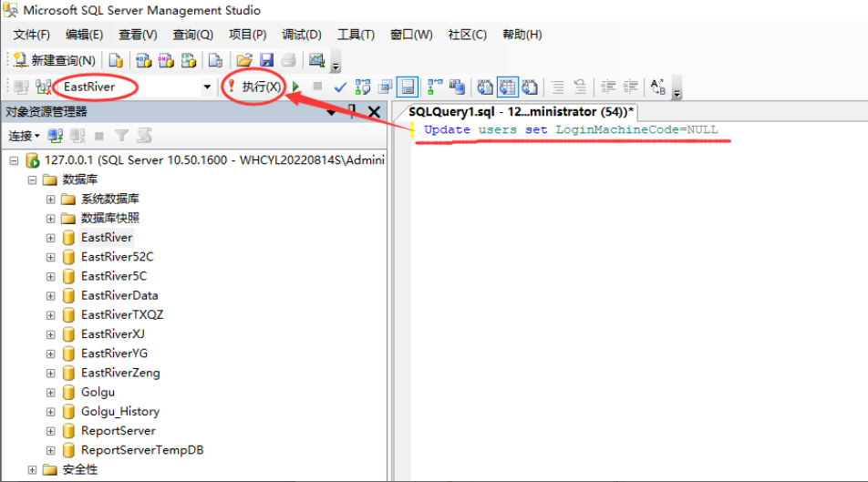This screenshot has width=868, height=482.
Task: Click the Query Options icon
Action: (386, 87)
